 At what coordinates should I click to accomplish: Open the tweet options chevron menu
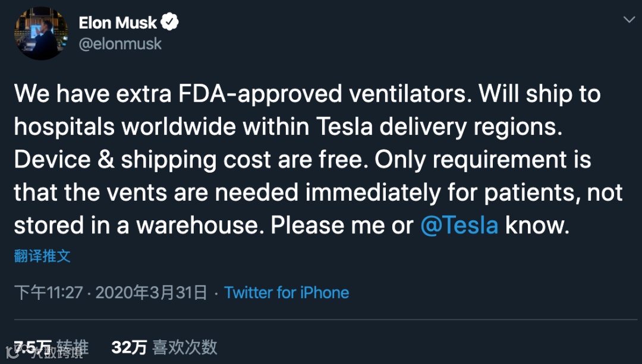pyautogui.click(x=628, y=20)
